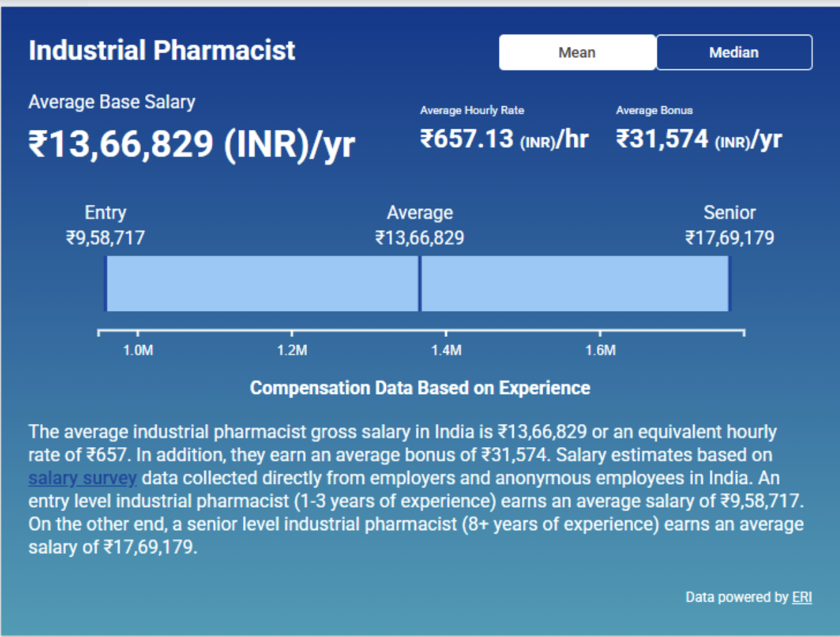Click the Industrial Pharmacist heading
This screenshot has width=840, height=637.
tap(162, 51)
